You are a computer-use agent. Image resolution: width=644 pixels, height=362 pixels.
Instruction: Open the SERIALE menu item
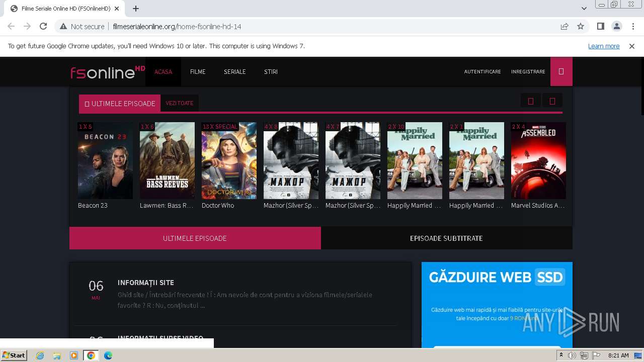click(235, 71)
